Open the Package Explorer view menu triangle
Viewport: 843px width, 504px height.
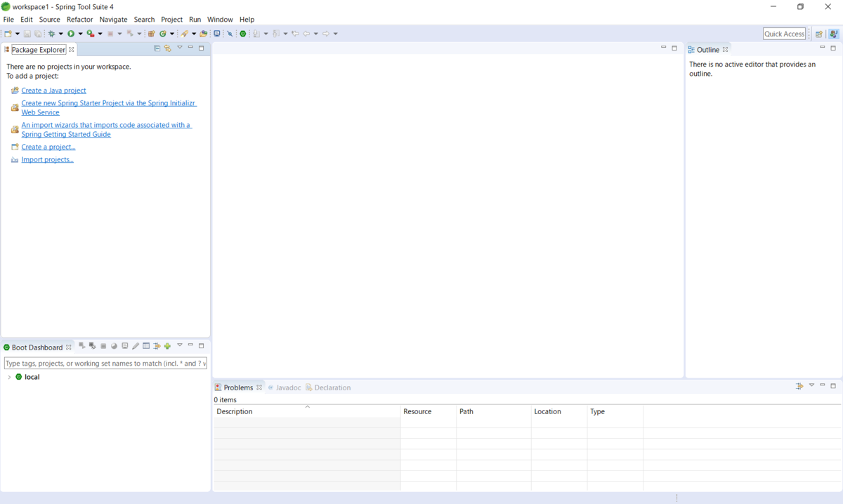pos(180,48)
